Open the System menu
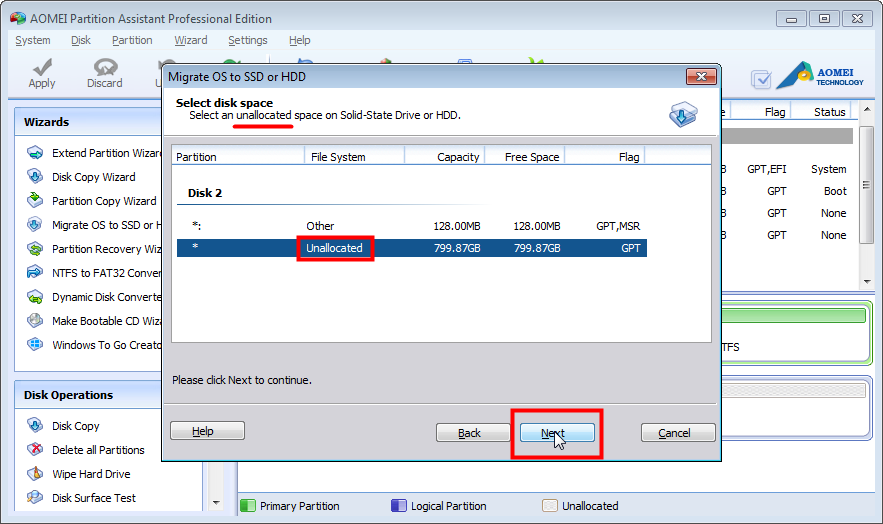Viewport: 883px width, 524px height. 33,41
